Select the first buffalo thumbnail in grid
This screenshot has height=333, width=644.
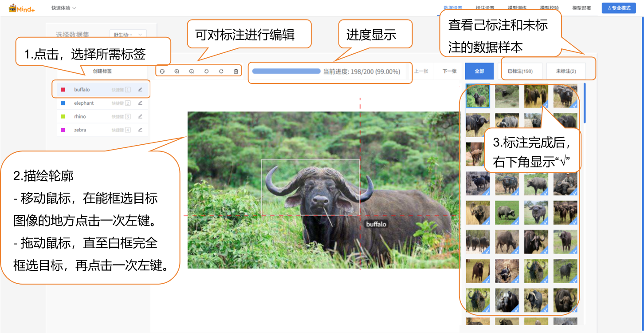coord(478,96)
